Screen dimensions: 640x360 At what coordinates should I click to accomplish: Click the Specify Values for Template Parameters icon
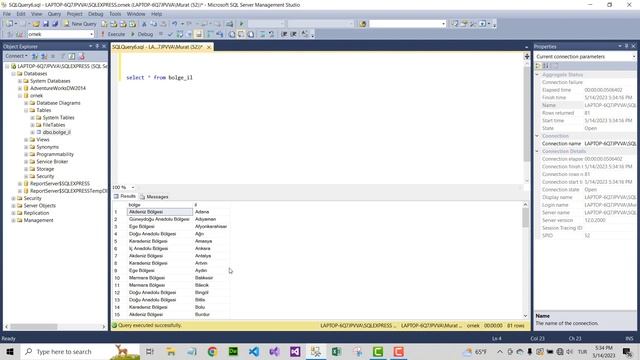point(304,34)
